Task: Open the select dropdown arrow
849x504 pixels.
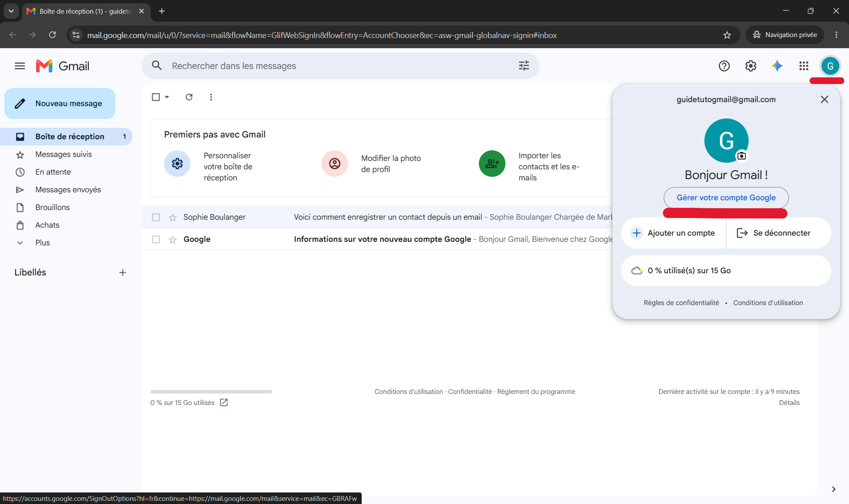Action: 167,97
